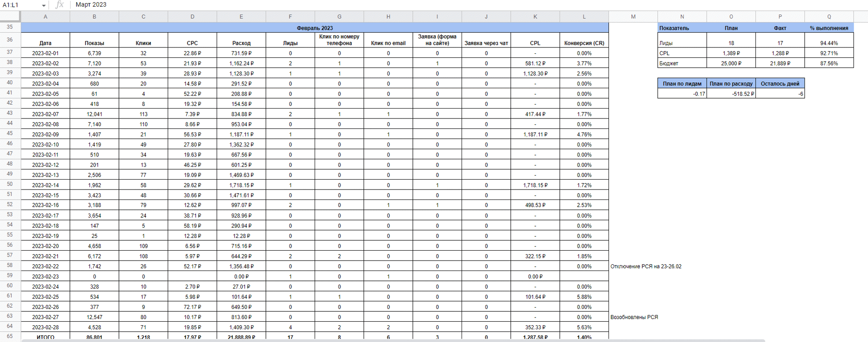Select the "Осталось дней" value -6 cell
This screenshot has width=868, height=342.
pyautogui.click(x=780, y=94)
